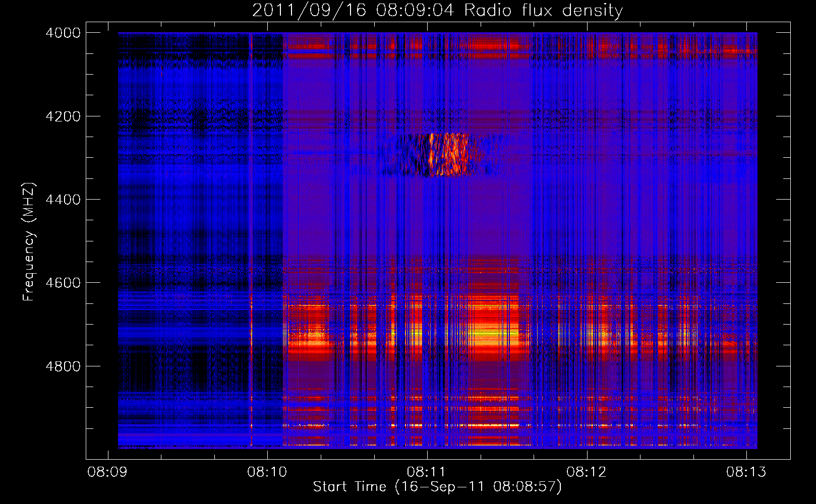Click the 08:12 time axis label
Image resolution: width=816 pixels, height=504 pixels.
point(587,472)
